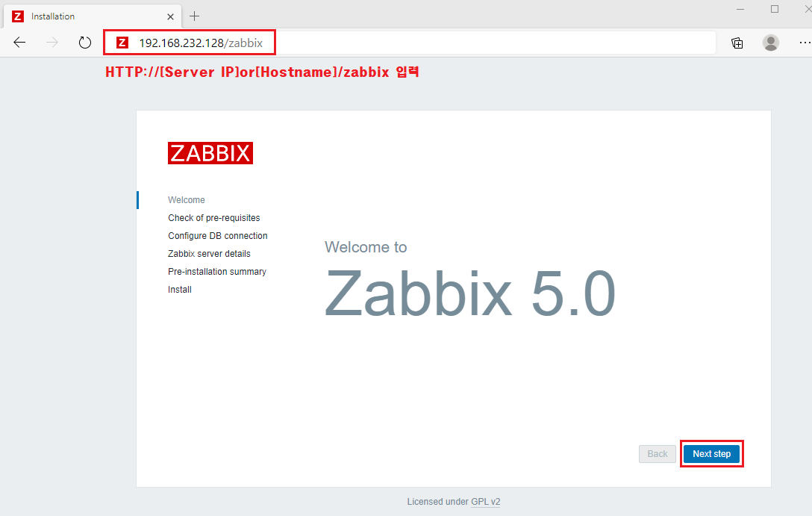The height and width of the screenshot is (516, 812).
Task: Open the GPL v2 license link
Action: click(486, 502)
